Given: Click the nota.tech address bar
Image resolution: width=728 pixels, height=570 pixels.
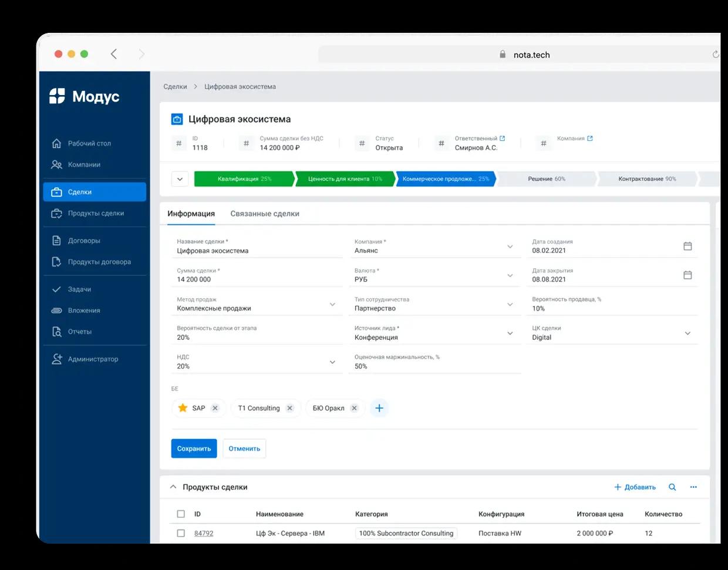Looking at the screenshot, I should click(519, 55).
